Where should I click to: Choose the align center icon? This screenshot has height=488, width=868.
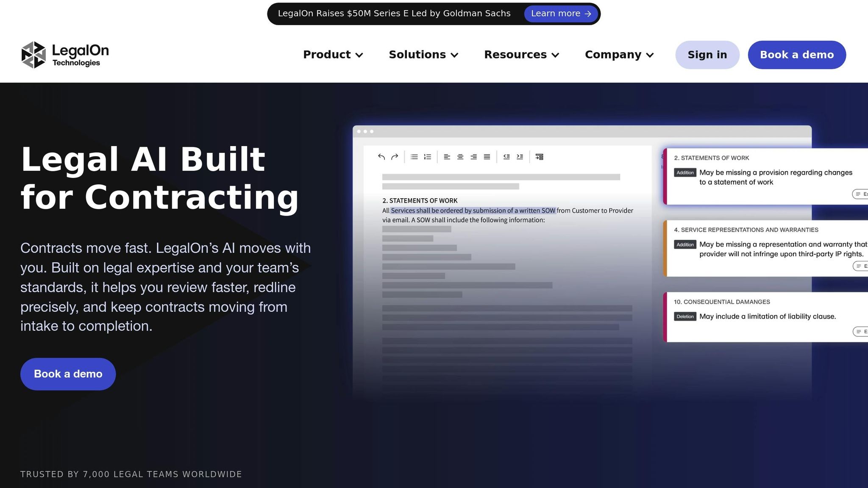[460, 157]
